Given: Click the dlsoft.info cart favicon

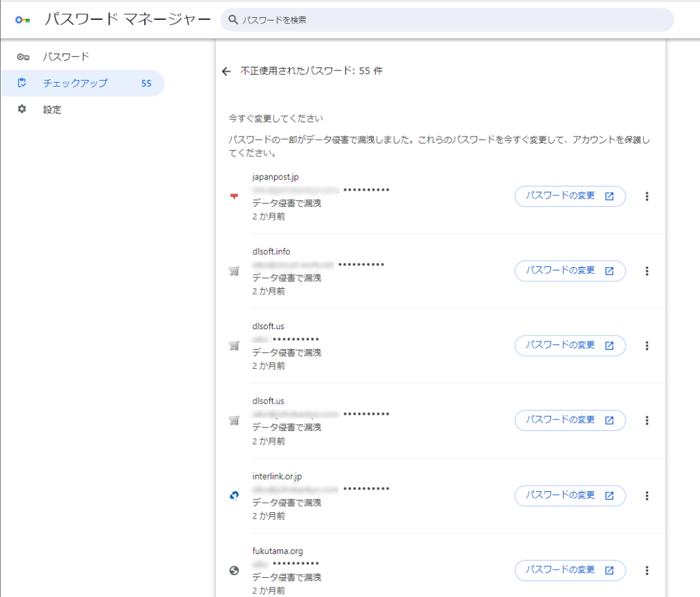Looking at the screenshot, I should 234,271.
